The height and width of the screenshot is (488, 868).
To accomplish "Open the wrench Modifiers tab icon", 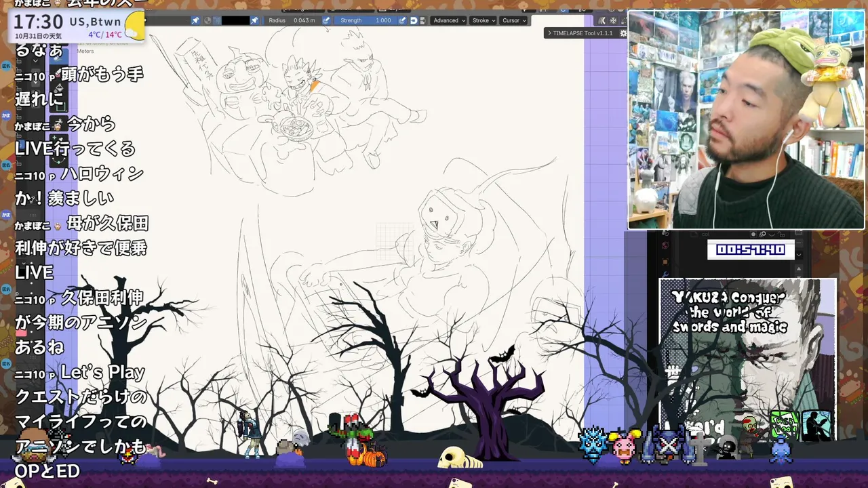I will (665, 274).
